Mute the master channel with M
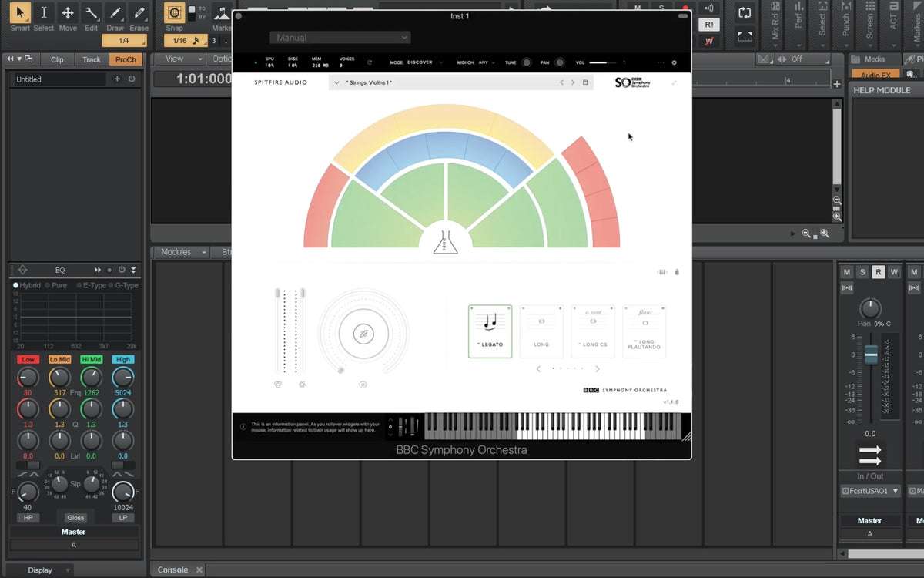The width and height of the screenshot is (924, 578). [846, 272]
